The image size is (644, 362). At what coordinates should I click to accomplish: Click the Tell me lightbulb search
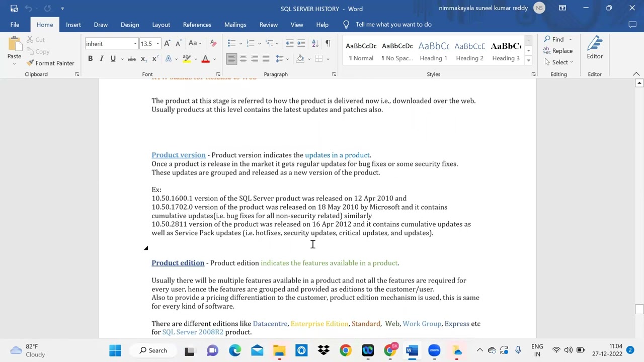coord(346,25)
